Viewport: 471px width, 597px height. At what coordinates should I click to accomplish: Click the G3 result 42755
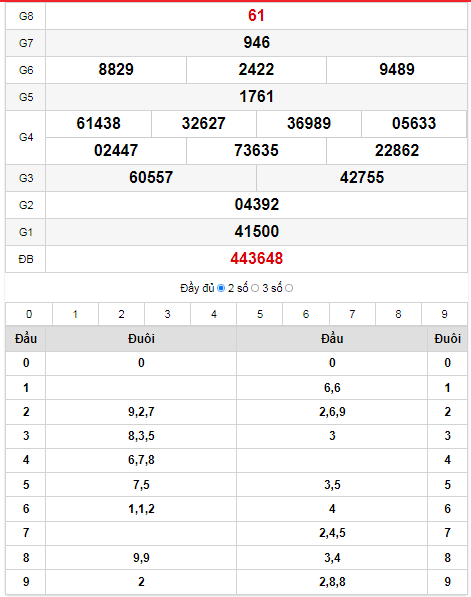pos(362,178)
